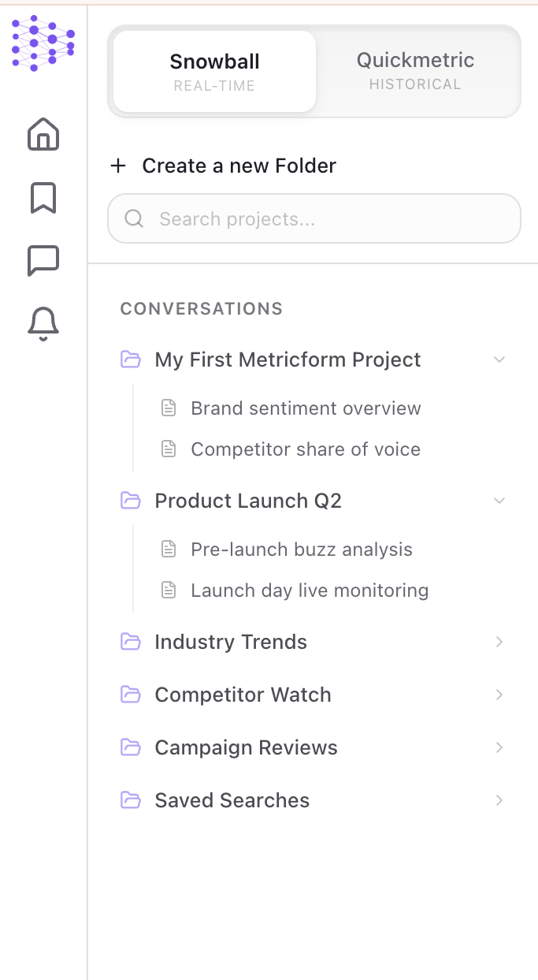Screen dimensions: 538x980
Task: Open the Launch day live monitoring conversation
Action: pos(310,590)
